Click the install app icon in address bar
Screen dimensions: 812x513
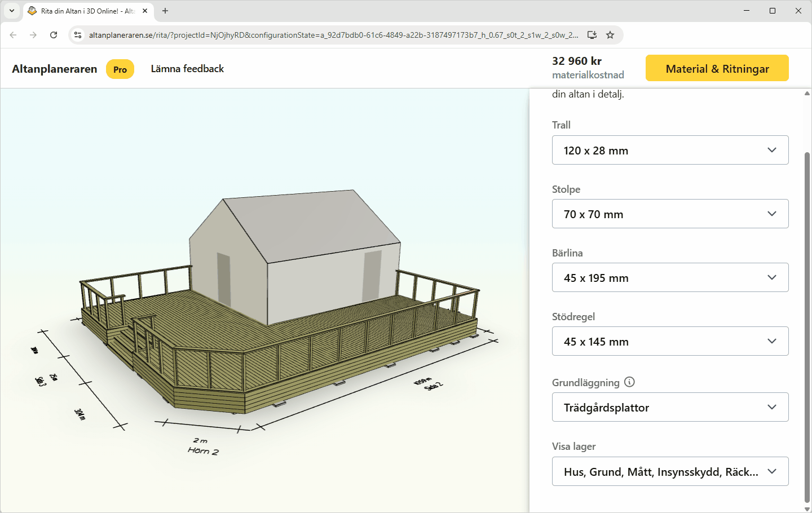point(592,35)
